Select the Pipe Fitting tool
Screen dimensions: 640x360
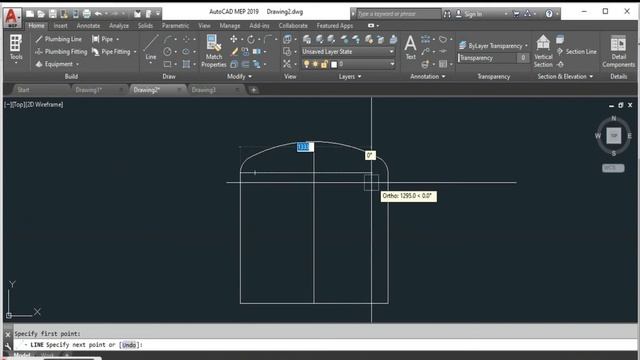[x=111, y=52]
